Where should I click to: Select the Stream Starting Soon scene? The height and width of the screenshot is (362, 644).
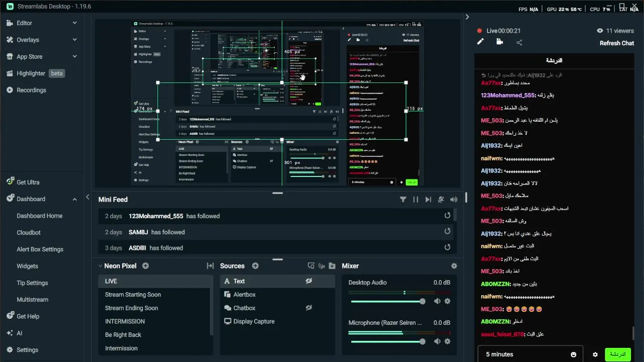(153, 295)
